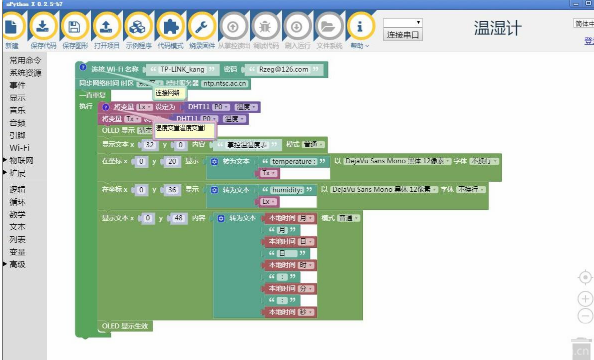Open the Lx variable dropdown
The height and width of the screenshot is (360, 594).
144,107
